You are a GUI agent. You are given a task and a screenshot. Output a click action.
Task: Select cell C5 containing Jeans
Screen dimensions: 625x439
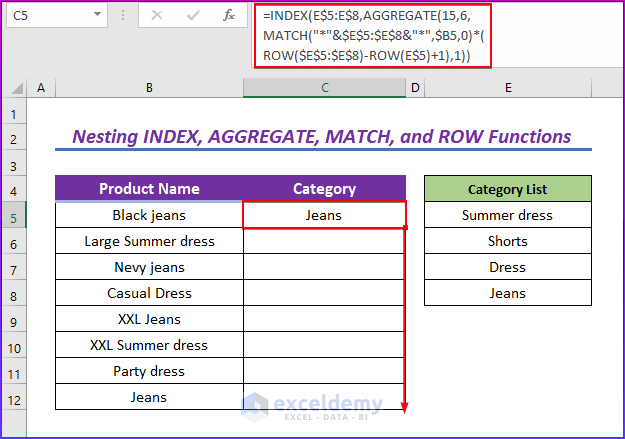(x=324, y=215)
